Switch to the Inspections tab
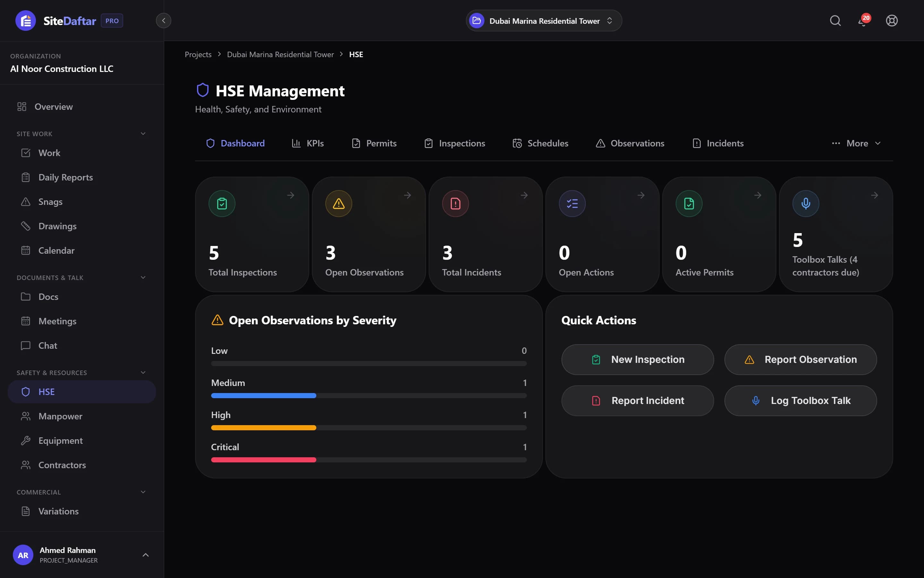The height and width of the screenshot is (578, 924). pyautogui.click(x=454, y=143)
